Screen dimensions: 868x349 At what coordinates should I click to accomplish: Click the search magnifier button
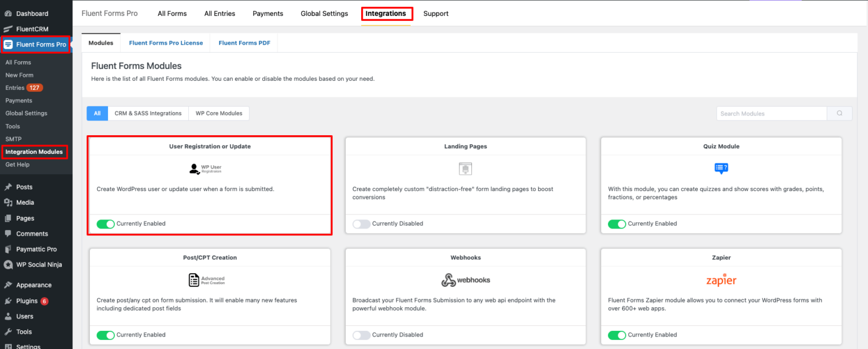(839, 113)
